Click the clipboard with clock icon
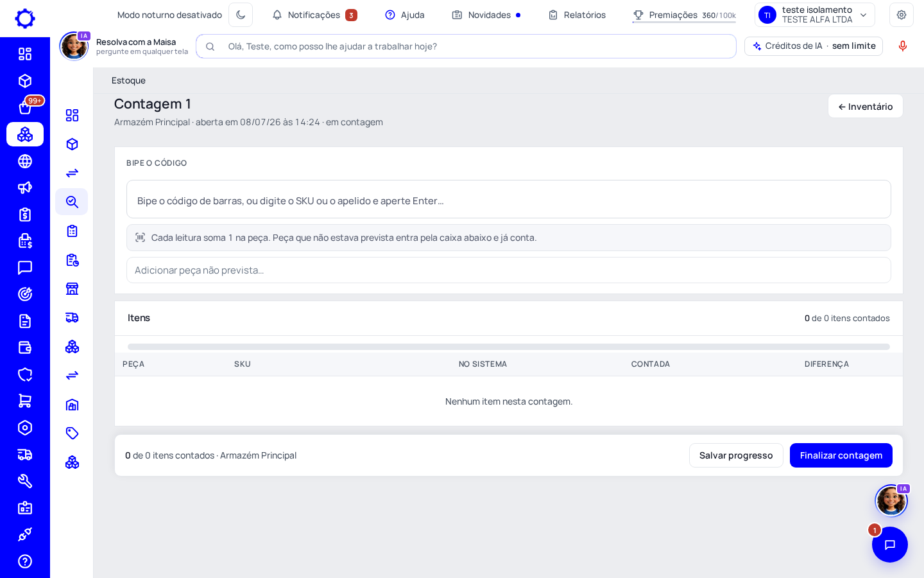Screen dimensions: 924x578 point(72,259)
